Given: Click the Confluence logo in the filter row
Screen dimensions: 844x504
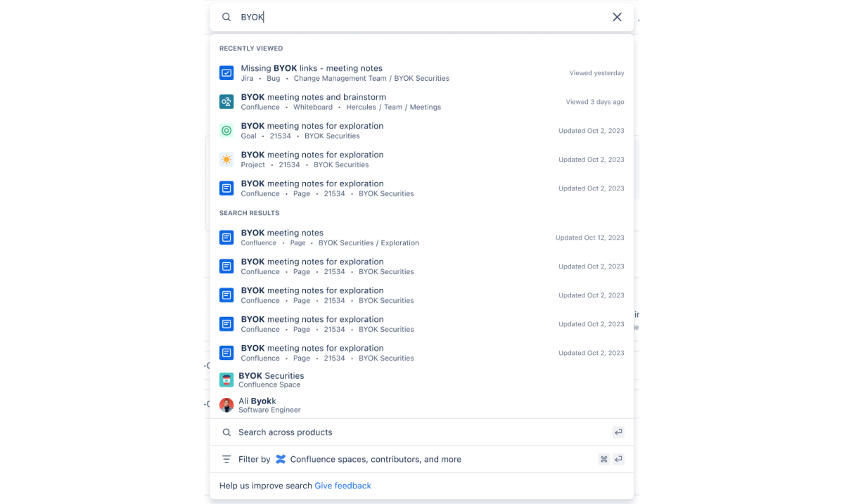Looking at the screenshot, I should click(x=281, y=459).
